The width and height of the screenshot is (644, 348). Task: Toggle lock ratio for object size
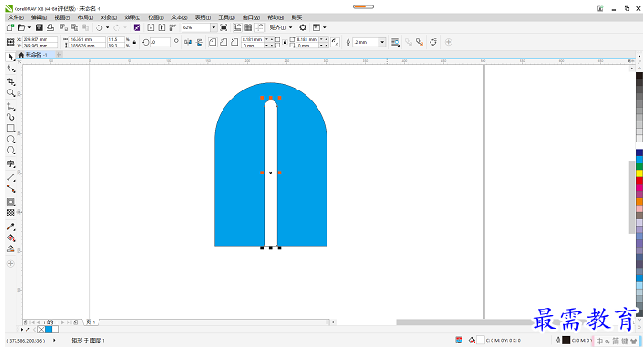(x=134, y=42)
